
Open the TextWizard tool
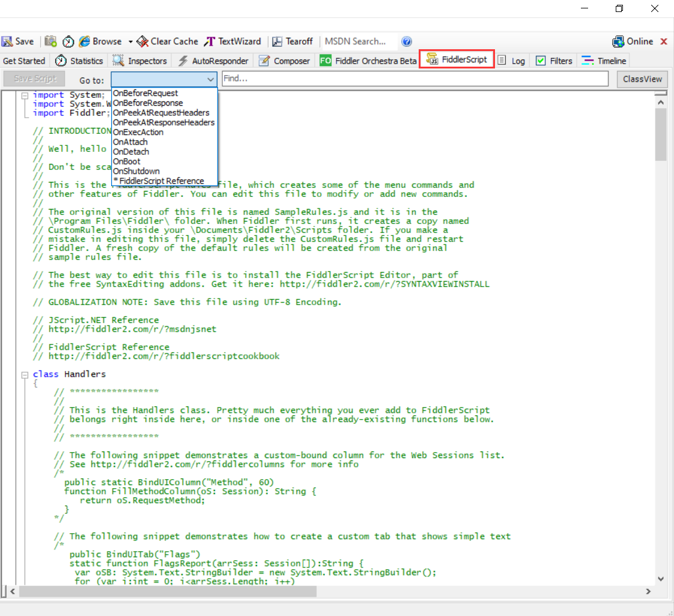(232, 41)
